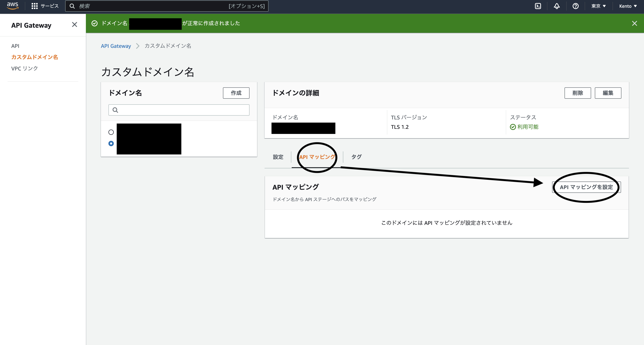Open the help question mark icon
This screenshot has height=345, width=644.
click(575, 6)
